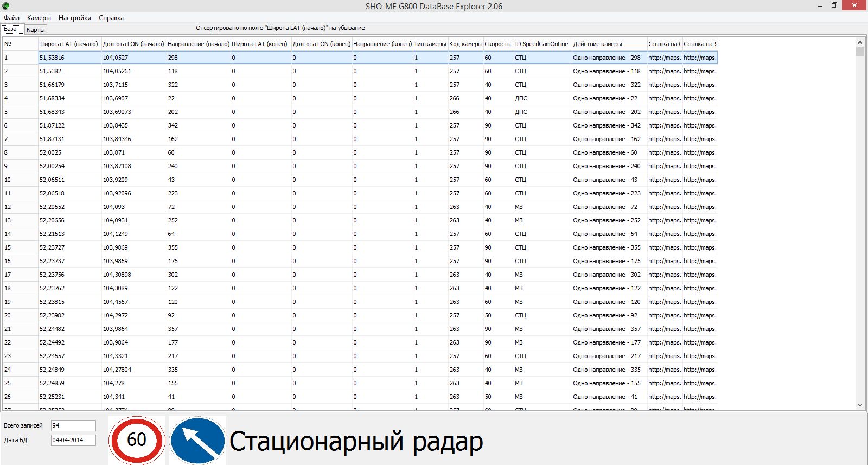Open the Файл menu
The image size is (868, 465).
tap(11, 18)
